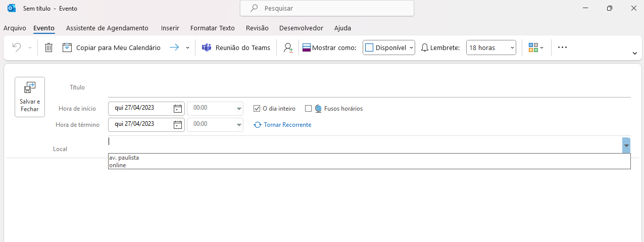The height and width of the screenshot is (242, 644).
Task: Open the Desenvolvedor tab
Action: pos(302,28)
